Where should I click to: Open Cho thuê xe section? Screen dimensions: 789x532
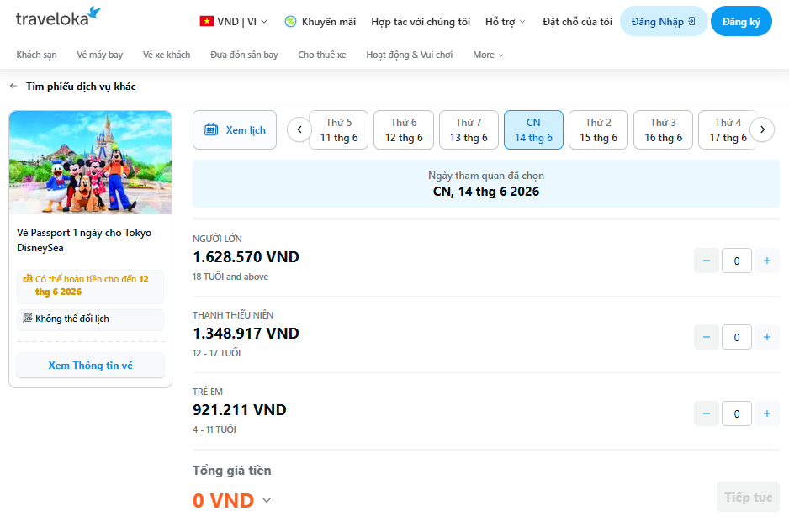(322, 55)
